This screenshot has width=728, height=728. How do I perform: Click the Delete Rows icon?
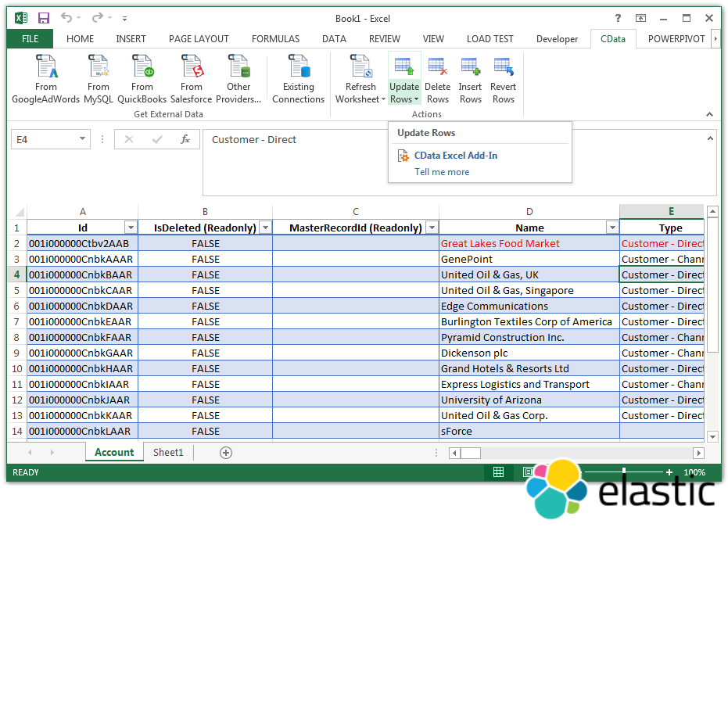click(x=437, y=66)
